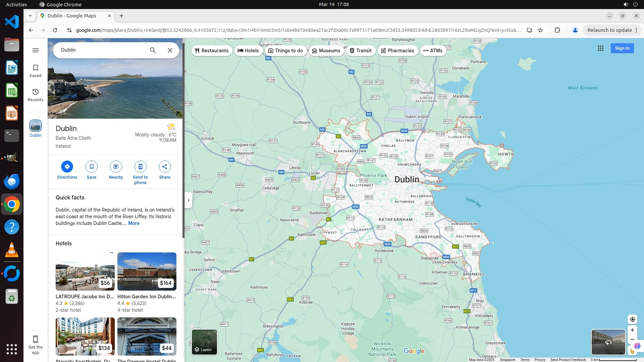Click the Share icon for Dublin
The width and height of the screenshot is (644, 362).
coord(165,167)
